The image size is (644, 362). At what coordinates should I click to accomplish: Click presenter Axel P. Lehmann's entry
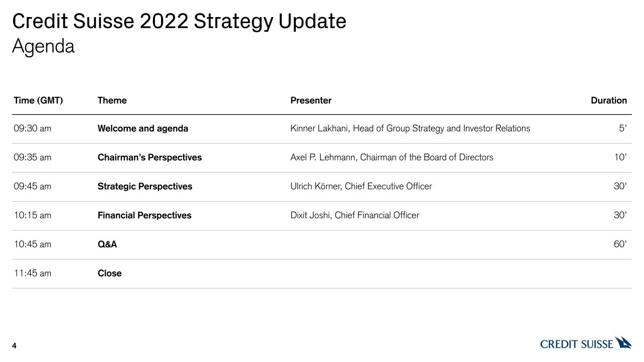point(391,157)
